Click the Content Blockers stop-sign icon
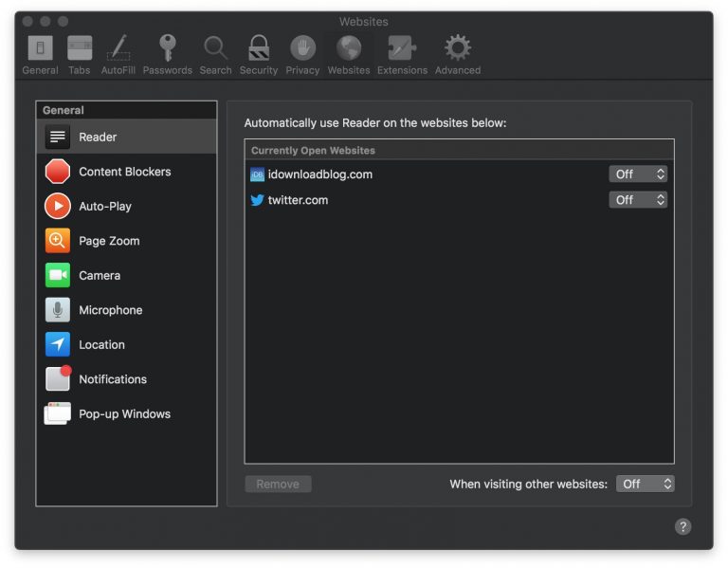 58,172
